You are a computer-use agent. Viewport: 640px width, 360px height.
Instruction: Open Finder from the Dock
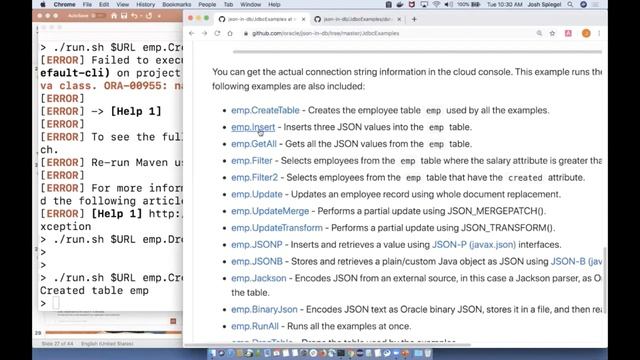pyautogui.click(x=212, y=353)
